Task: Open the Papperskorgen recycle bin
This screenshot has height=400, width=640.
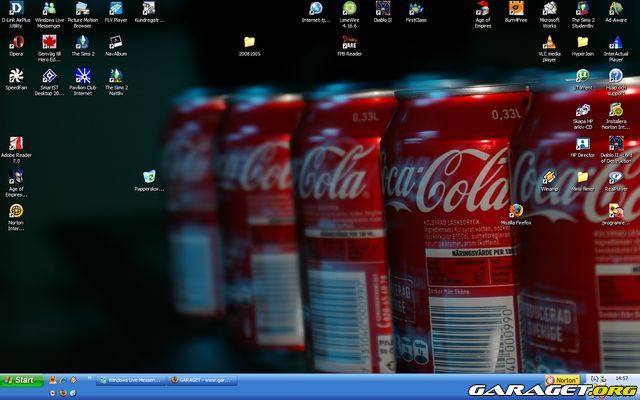Action: (149, 177)
